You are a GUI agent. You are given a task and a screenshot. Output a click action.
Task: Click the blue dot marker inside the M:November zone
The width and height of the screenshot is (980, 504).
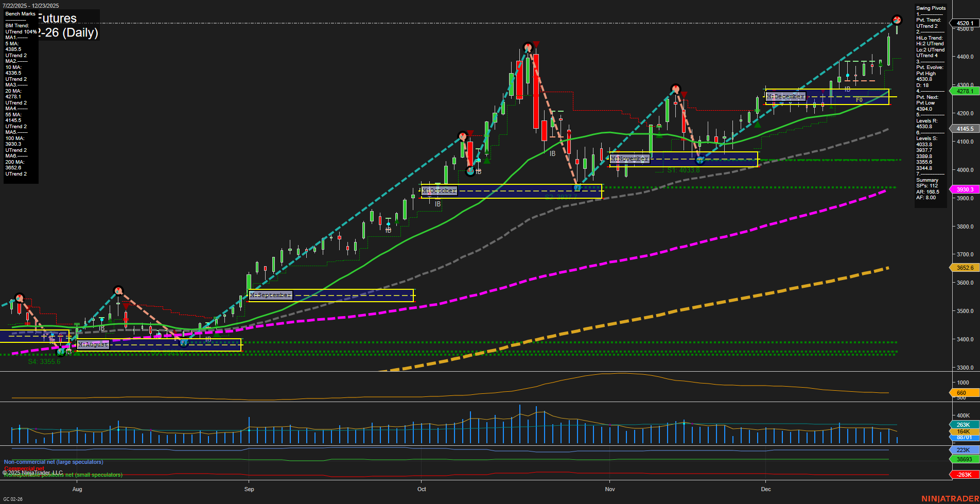[701, 160]
